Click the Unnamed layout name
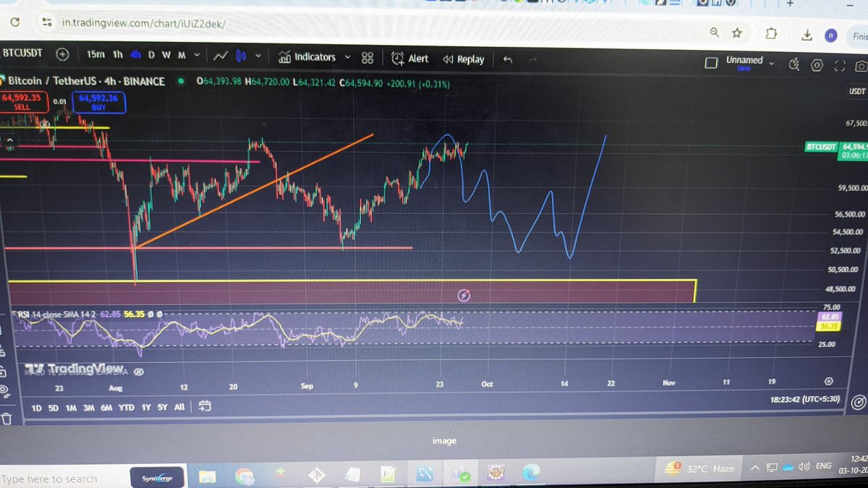Screen dimensions: 868x488 tap(744, 61)
